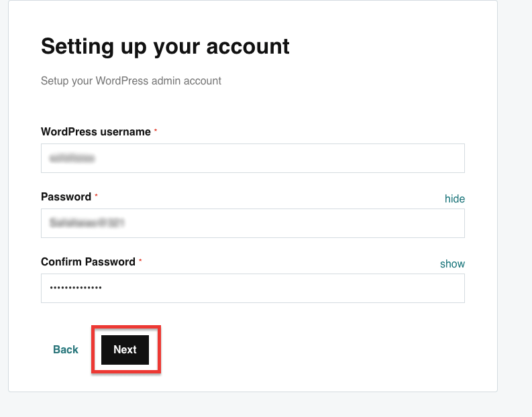
Task: Click the required asterisk next to Password
Action: tap(96, 196)
